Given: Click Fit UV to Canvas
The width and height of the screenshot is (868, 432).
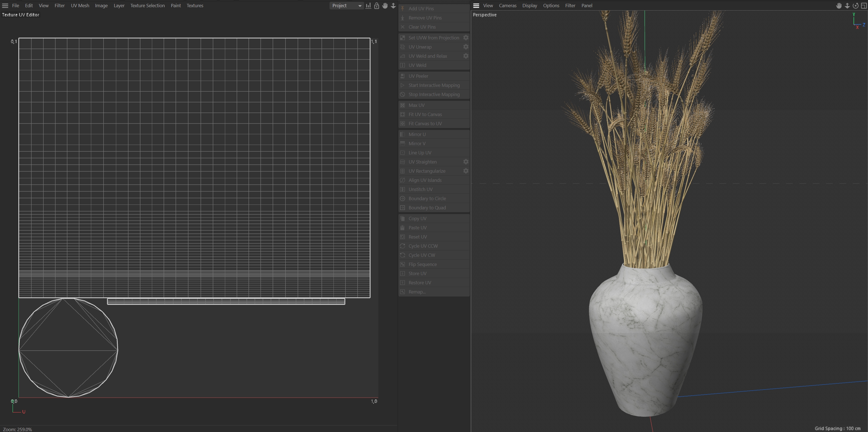Looking at the screenshot, I should 425,114.
